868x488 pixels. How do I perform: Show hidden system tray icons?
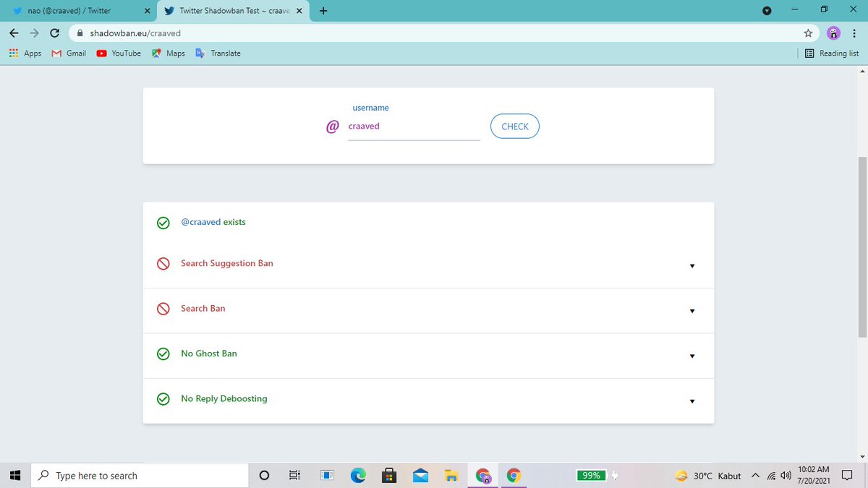[756, 475]
